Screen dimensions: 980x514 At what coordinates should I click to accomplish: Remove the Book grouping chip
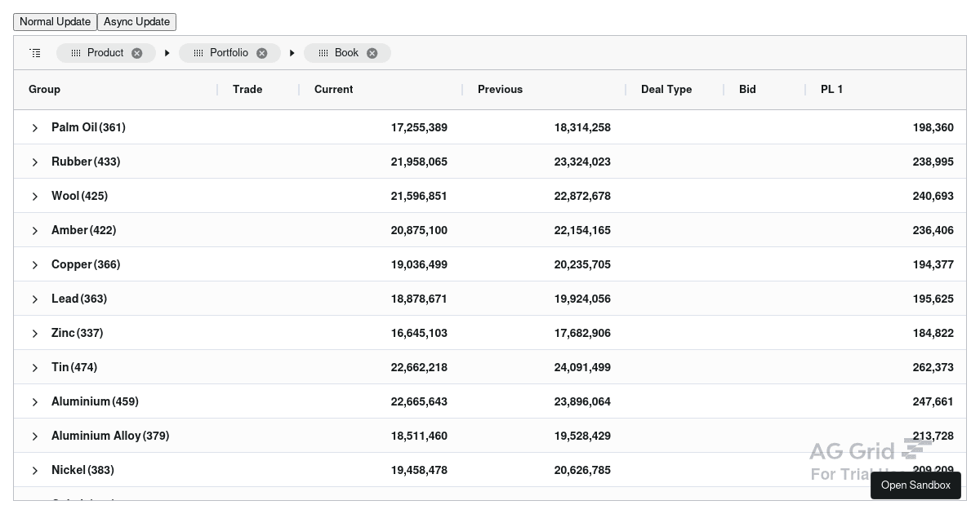coord(372,53)
